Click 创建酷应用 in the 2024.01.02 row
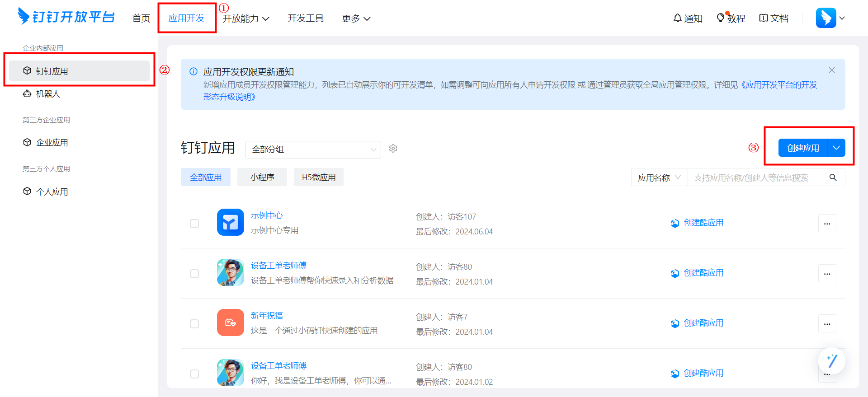Viewport: 868px width, 397px height. coord(697,373)
